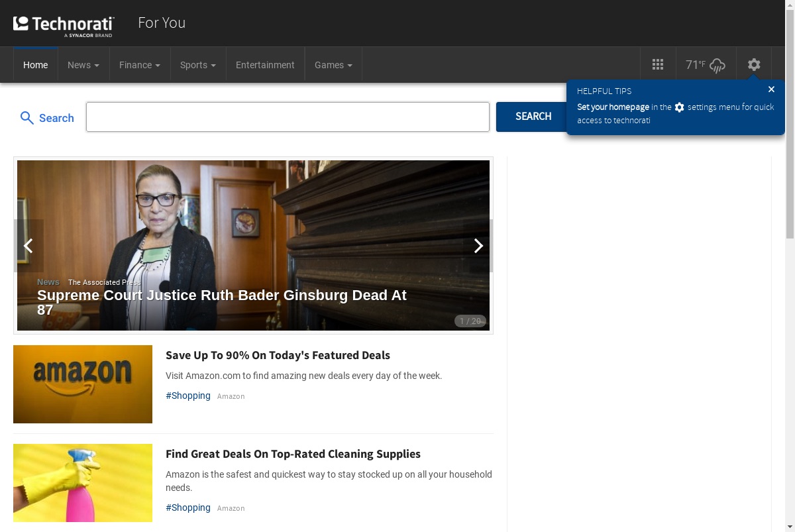795x532 pixels.
Task: Click into the search text field
Action: pos(288,117)
